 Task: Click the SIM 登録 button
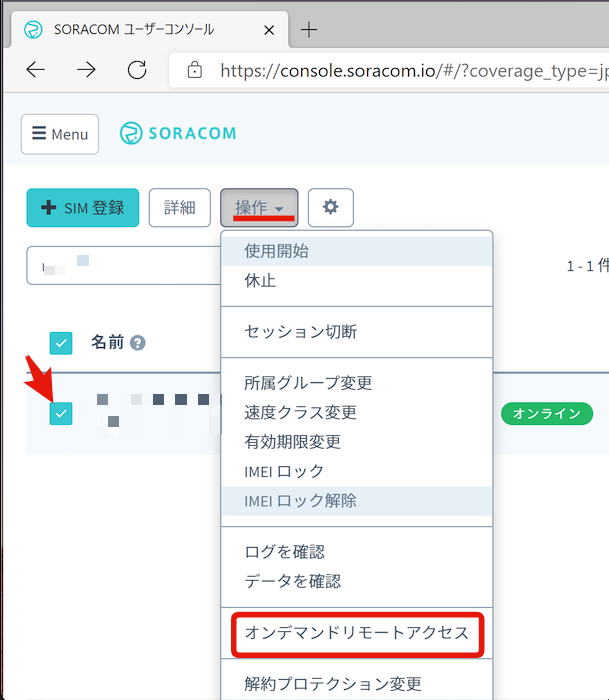(83, 207)
